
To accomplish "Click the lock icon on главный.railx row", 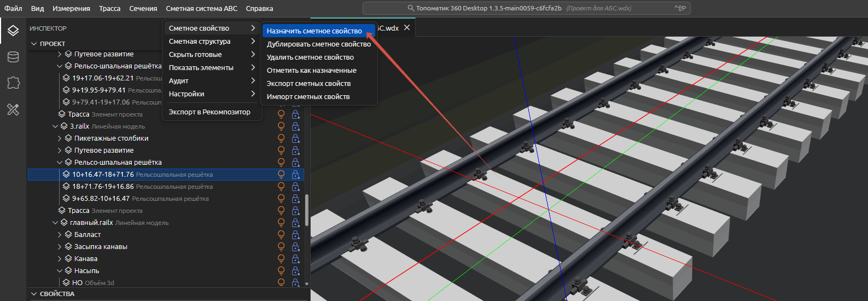I will (x=295, y=223).
